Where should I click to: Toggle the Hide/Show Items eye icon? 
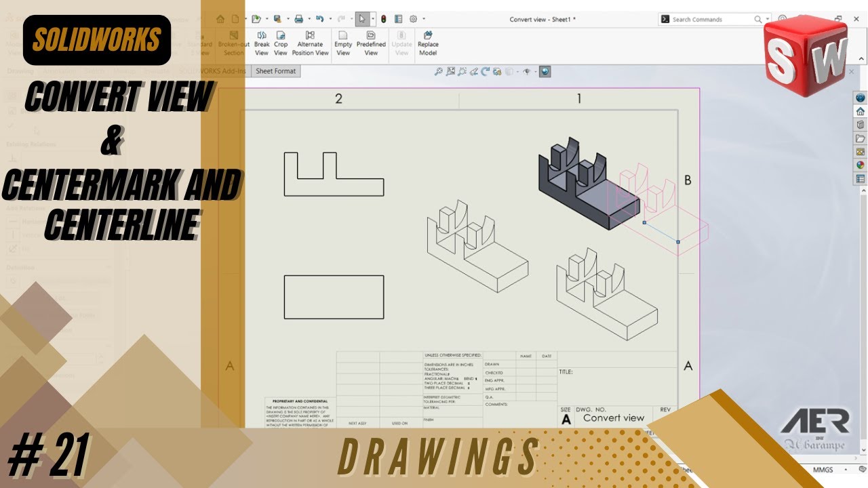[x=527, y=71]
